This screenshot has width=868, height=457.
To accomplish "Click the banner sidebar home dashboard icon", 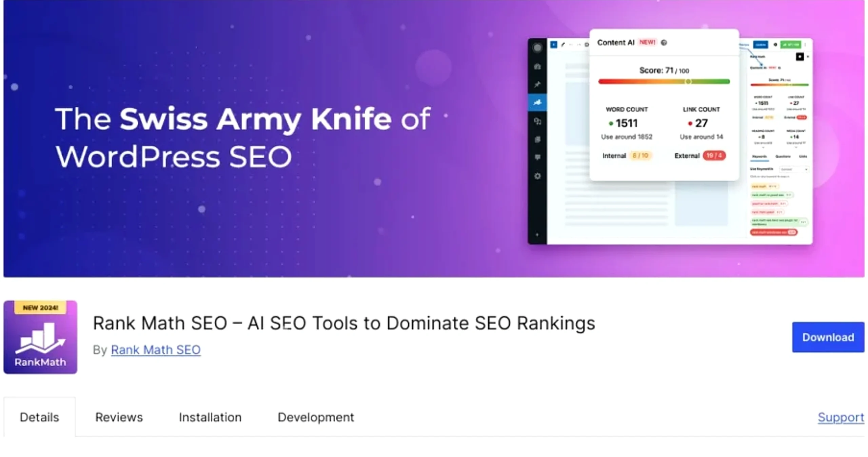I will coord(537,66).
